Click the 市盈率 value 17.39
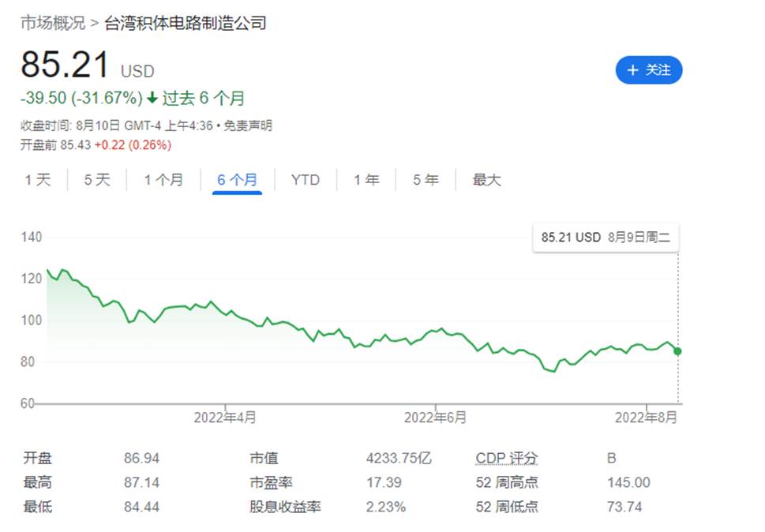765x532 pixels. [384, 483]
